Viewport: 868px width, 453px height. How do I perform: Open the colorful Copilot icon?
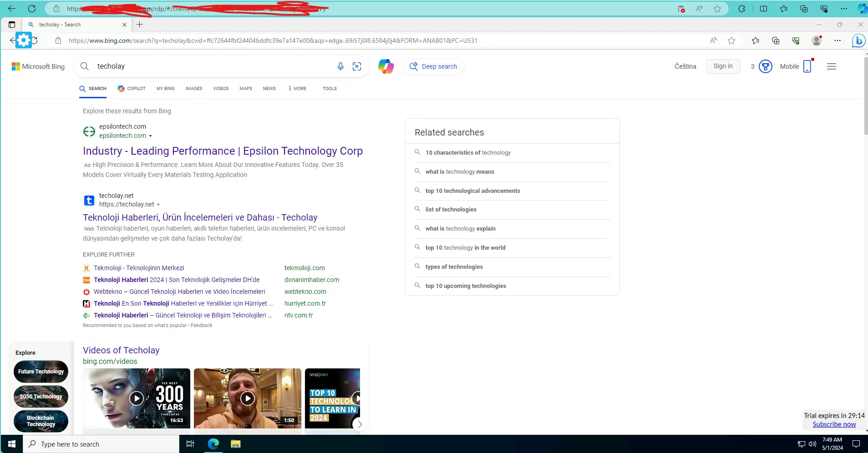click(x=386, y=66)
